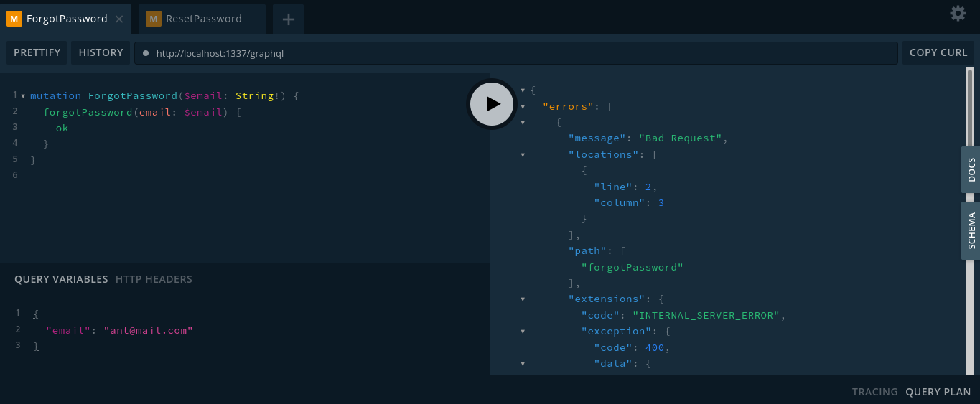Viewport: 980px width, 404px height.
Task: Open the DOCS side tab
Action: coord(971,170)
